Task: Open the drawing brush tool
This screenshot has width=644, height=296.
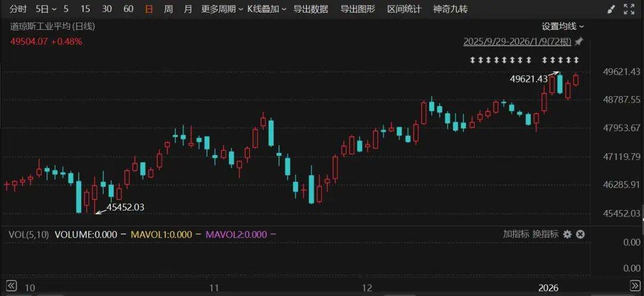Action: tap(611, 9)
